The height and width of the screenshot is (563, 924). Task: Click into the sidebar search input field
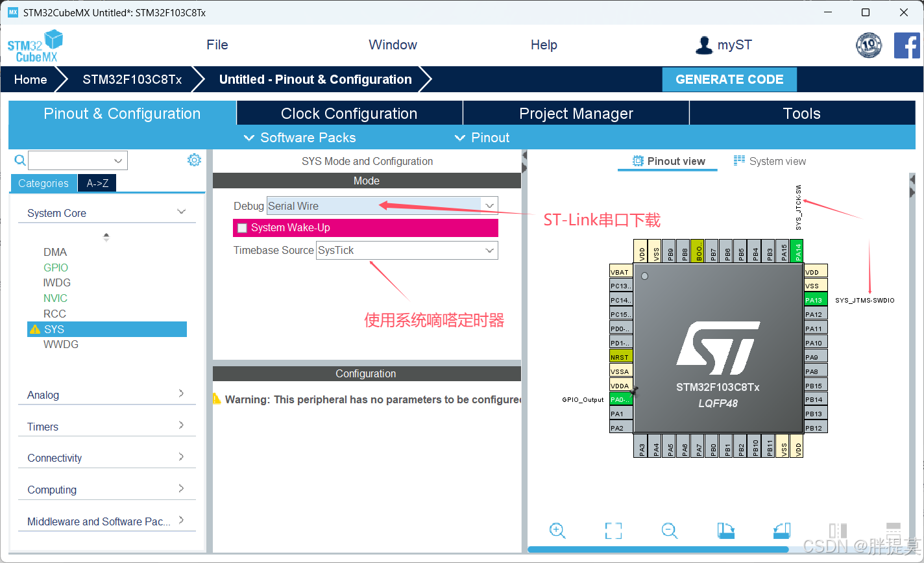point(70,160)
